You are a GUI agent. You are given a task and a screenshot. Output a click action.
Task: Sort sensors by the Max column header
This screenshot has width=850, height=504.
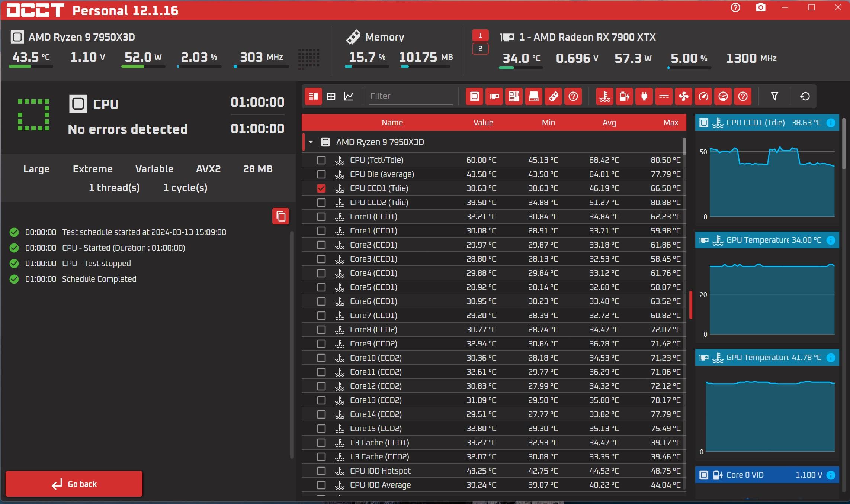670,123
